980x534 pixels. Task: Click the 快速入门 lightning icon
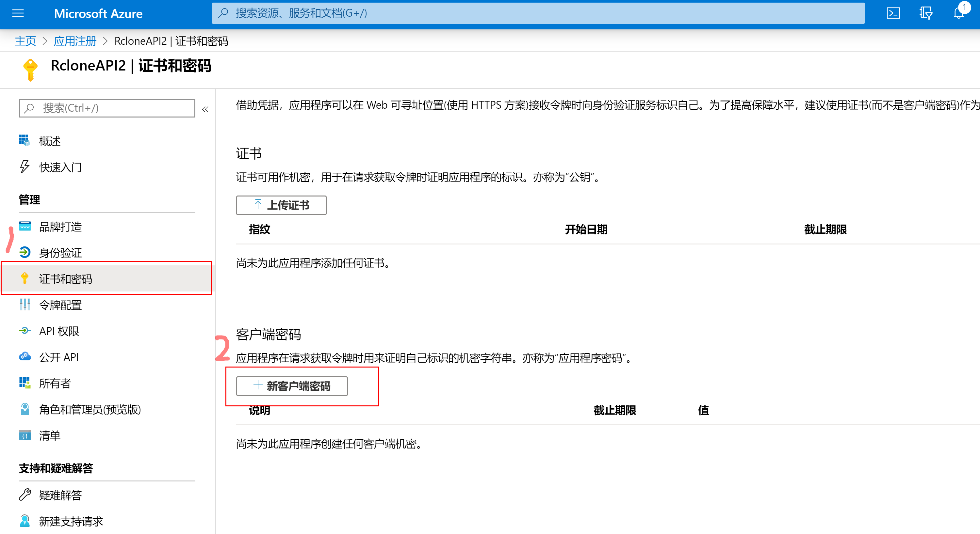[24, 166]
